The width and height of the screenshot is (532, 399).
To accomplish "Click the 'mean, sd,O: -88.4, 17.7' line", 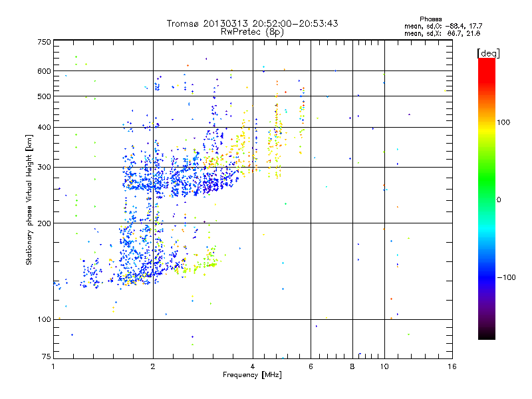I will click(x=443, y=26).
